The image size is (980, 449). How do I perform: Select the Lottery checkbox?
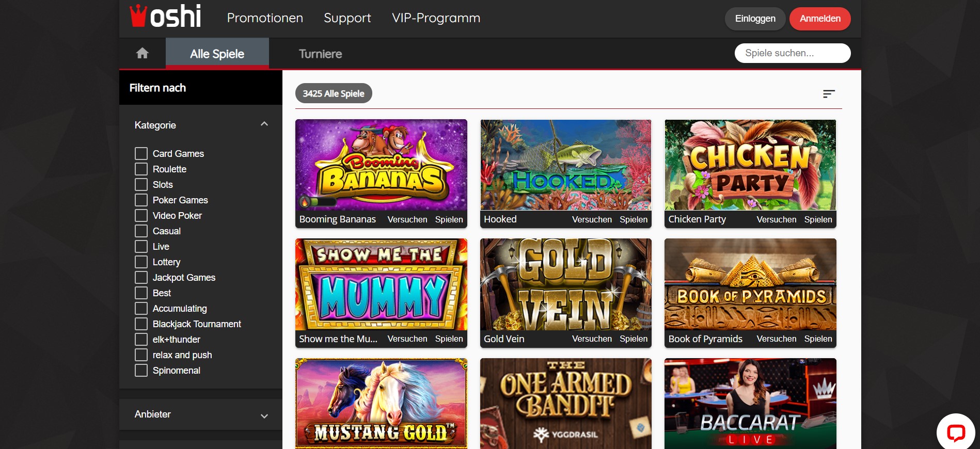tap(141, 262)
